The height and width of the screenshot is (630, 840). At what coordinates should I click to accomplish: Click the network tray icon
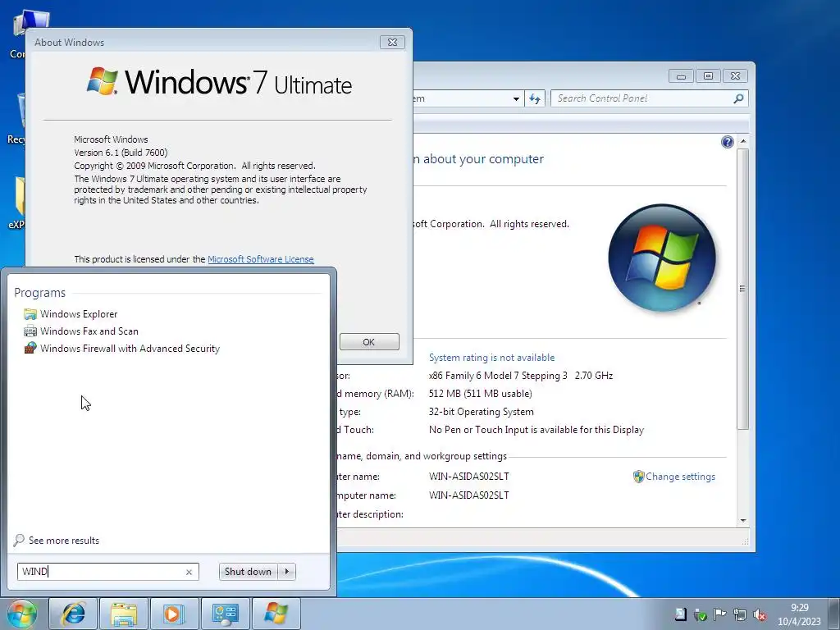[x=740, y=614]
